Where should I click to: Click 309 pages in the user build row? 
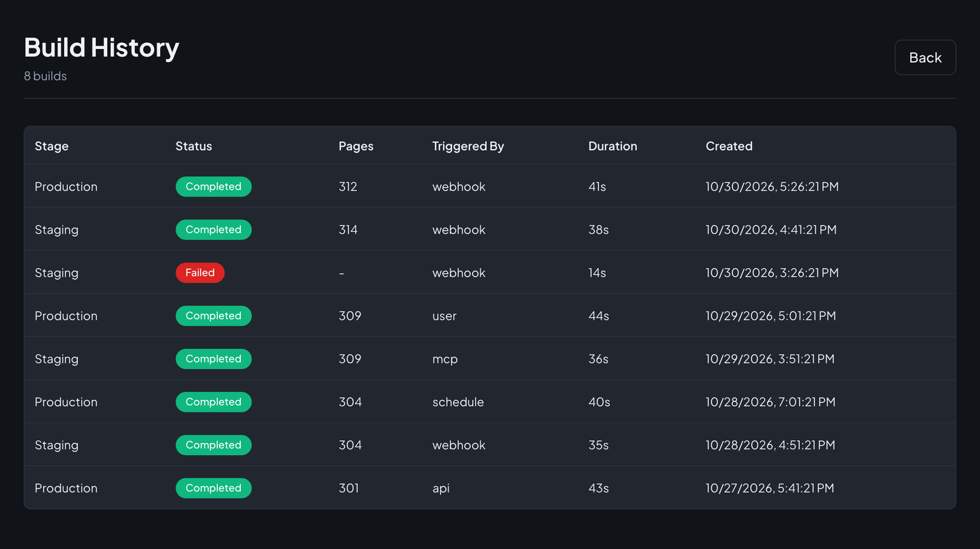pyautogui.click(x=350, y=316)
